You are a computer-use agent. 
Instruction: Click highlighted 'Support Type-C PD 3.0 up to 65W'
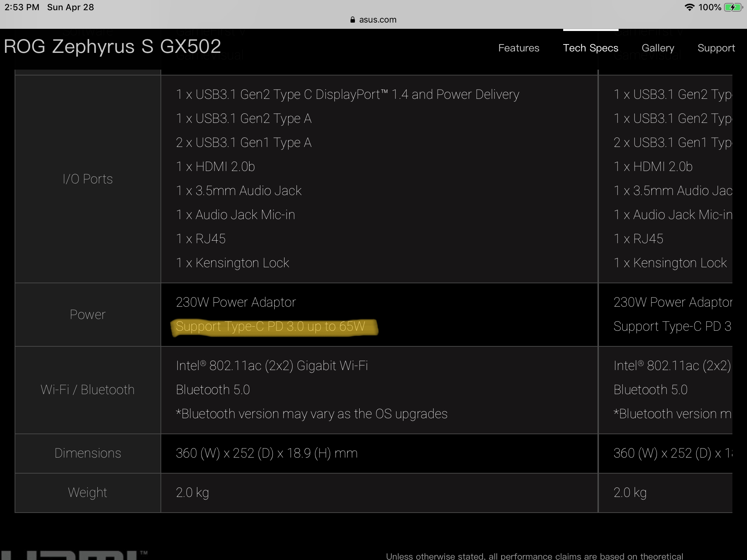point(270,326)
